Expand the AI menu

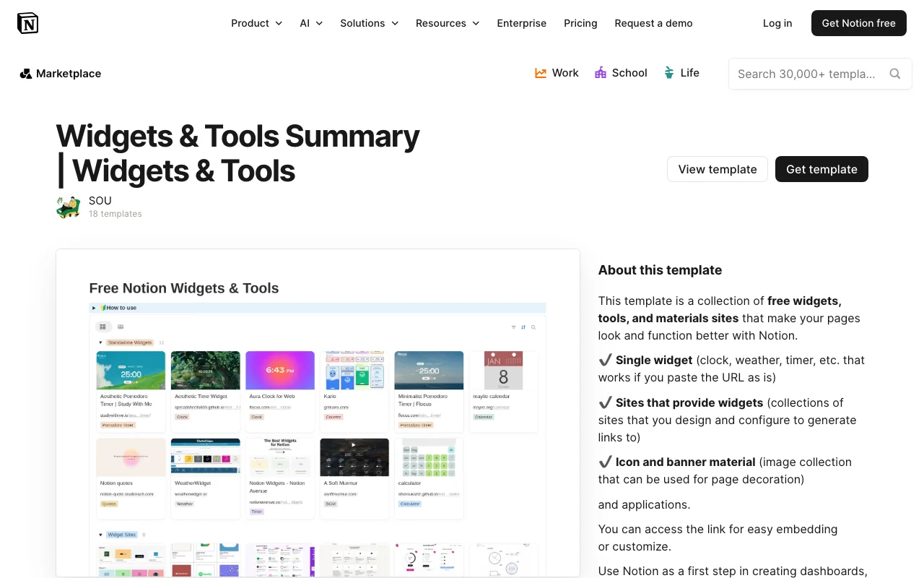tap(311, 23)
